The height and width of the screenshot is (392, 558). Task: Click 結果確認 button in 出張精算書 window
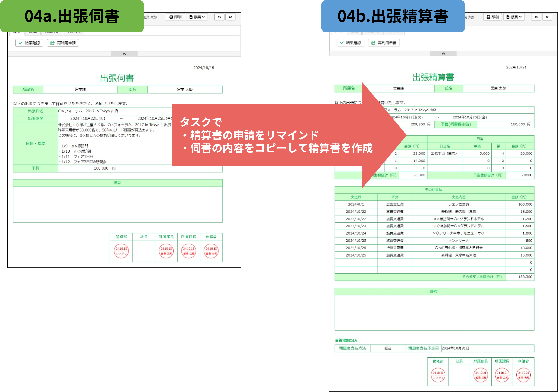(351, 43)
